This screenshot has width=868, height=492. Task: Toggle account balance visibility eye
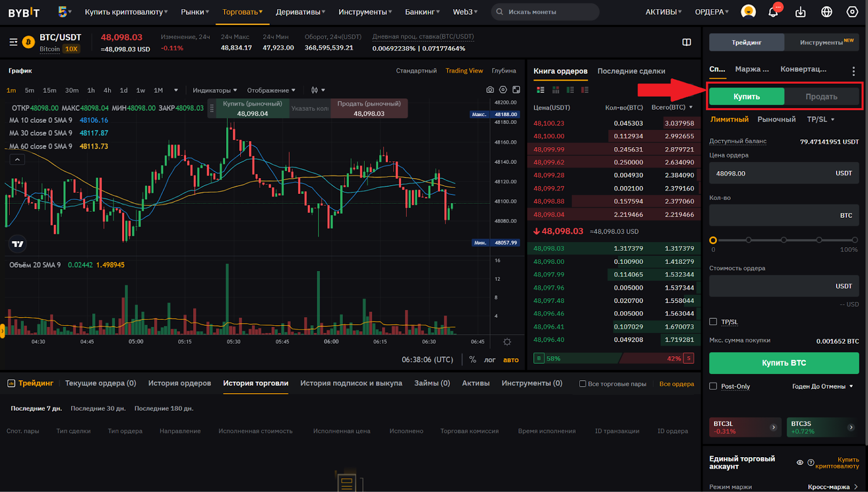click(x=800, y=463)
